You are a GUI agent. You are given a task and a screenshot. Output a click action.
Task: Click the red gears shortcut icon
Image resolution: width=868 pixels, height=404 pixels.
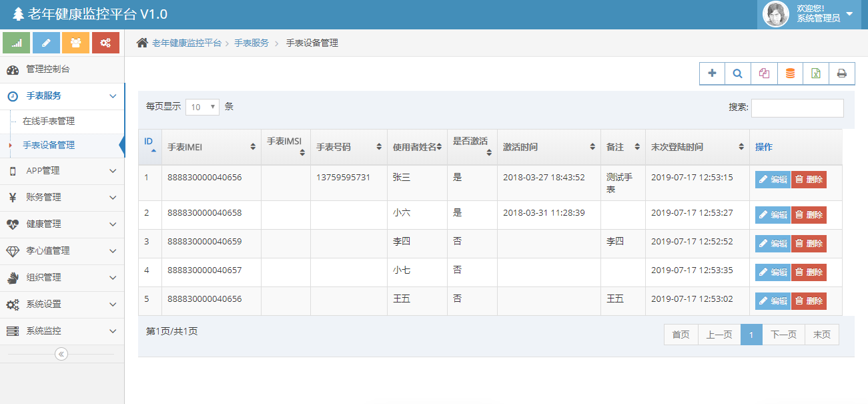[x=105, y=43]
